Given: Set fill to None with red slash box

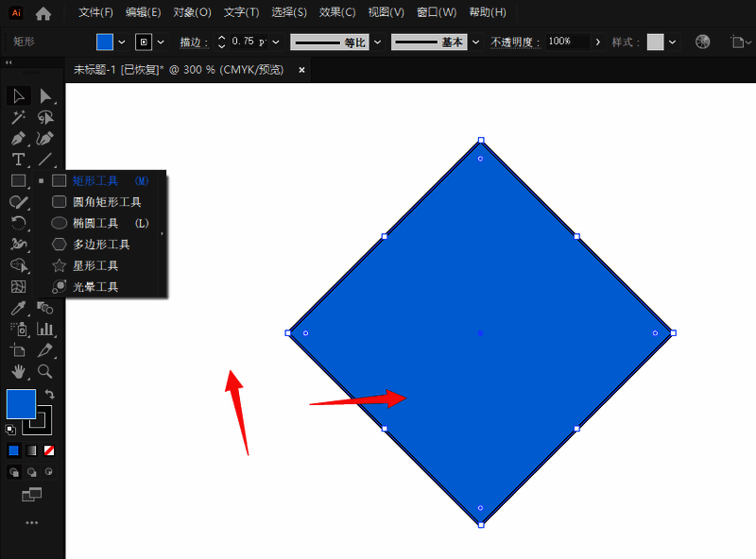Looking at the screenshot, I should coord(49,450).
